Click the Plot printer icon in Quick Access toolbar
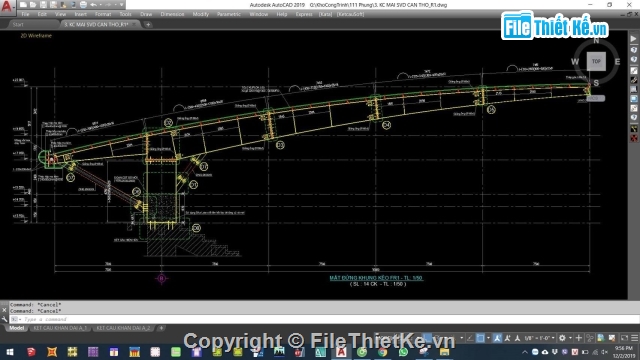 coord(83,4)
